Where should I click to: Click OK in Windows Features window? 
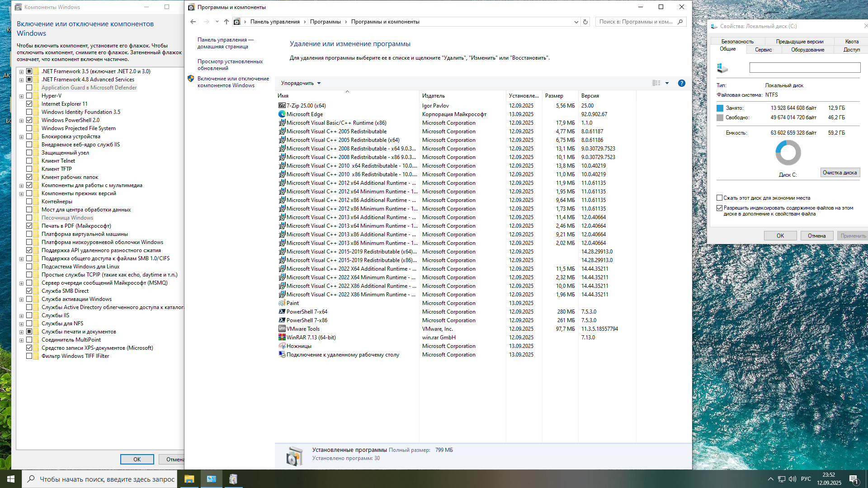click(137, 459)
